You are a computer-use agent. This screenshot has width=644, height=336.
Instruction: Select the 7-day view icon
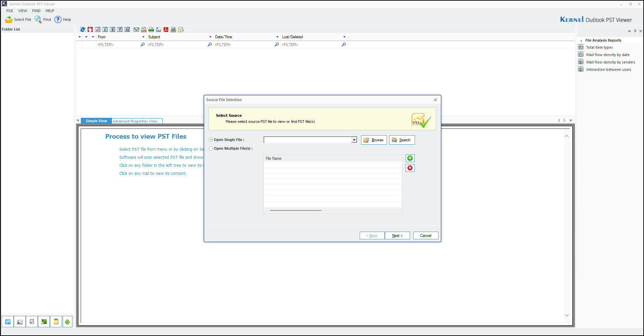click(x=120, y=30)
